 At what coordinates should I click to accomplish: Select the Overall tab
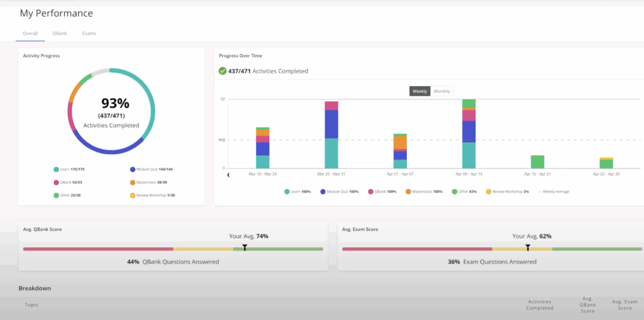30,33
